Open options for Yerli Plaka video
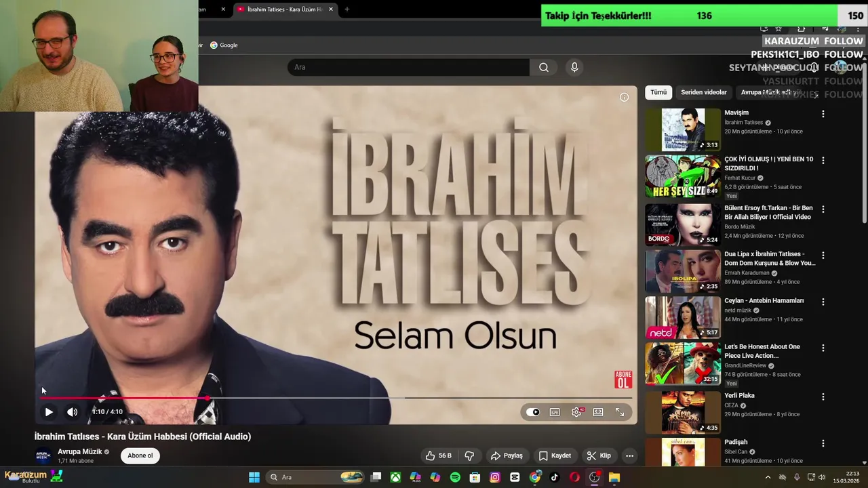The image size is (868, 488). pyautogui.click(x=823, y=396)
